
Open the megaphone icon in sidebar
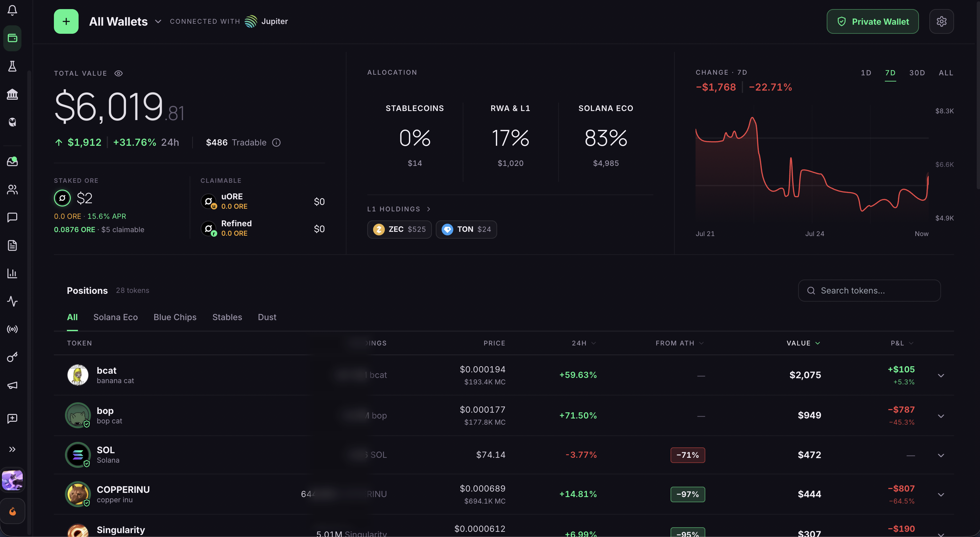pos(12,385)
